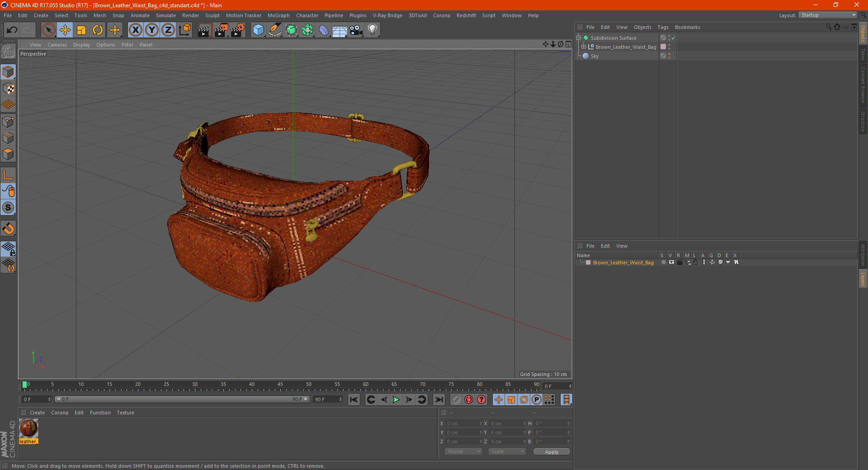Select the Live Selection tool
Image resolution: width=868 pixels, height=470 pixels.
point(48,30)
